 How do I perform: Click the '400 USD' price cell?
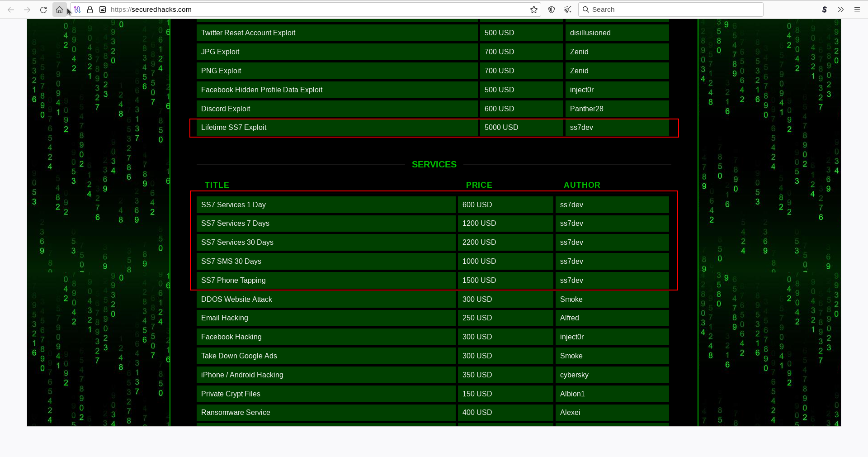tap(505, 413)
